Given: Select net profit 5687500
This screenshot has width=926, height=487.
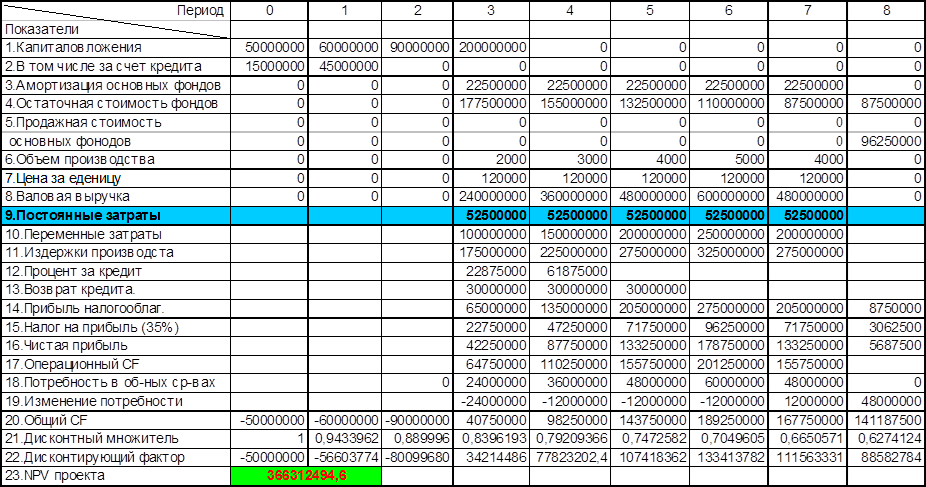Looking at the screenshot, I should click(894, 345).
